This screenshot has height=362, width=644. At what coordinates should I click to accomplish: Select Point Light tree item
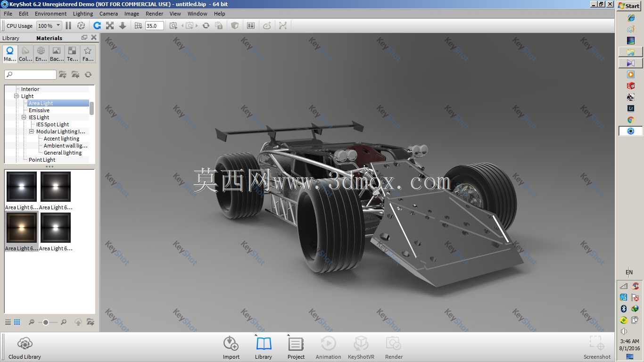coord(42,160)
